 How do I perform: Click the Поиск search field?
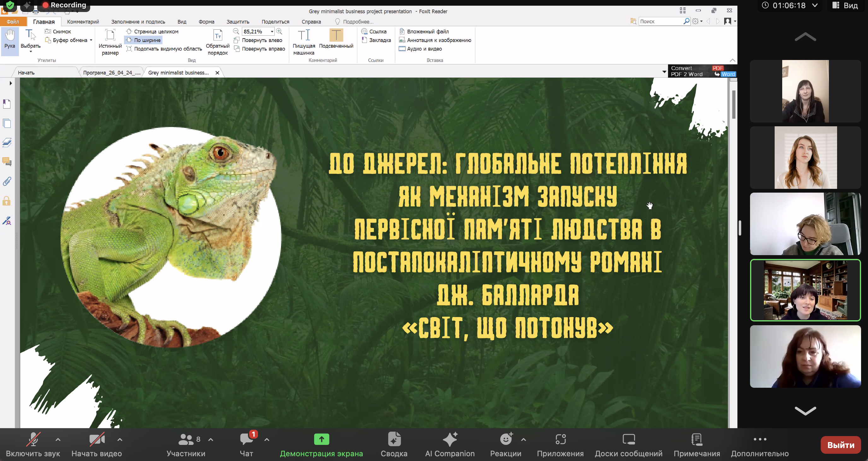click(660, 21)
